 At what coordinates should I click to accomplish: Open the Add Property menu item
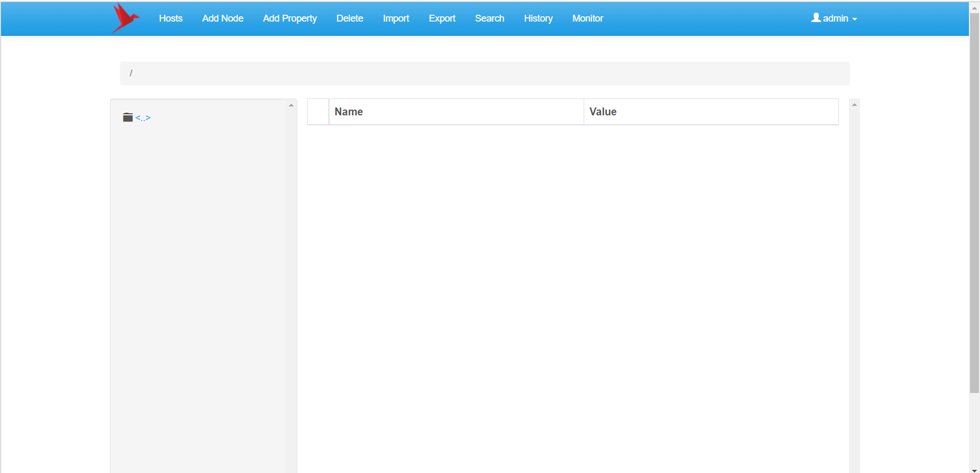click(290, 18)
